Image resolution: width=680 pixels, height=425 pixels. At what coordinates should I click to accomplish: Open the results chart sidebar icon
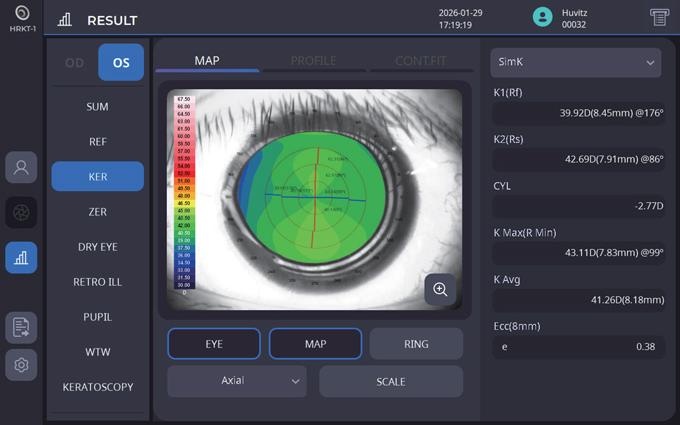(21, 258)
